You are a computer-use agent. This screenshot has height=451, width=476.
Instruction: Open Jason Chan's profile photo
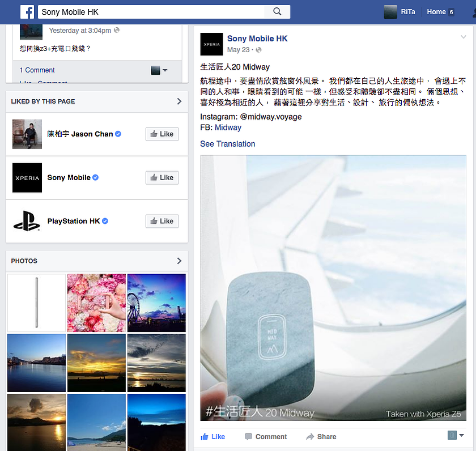tap(27, 134)
